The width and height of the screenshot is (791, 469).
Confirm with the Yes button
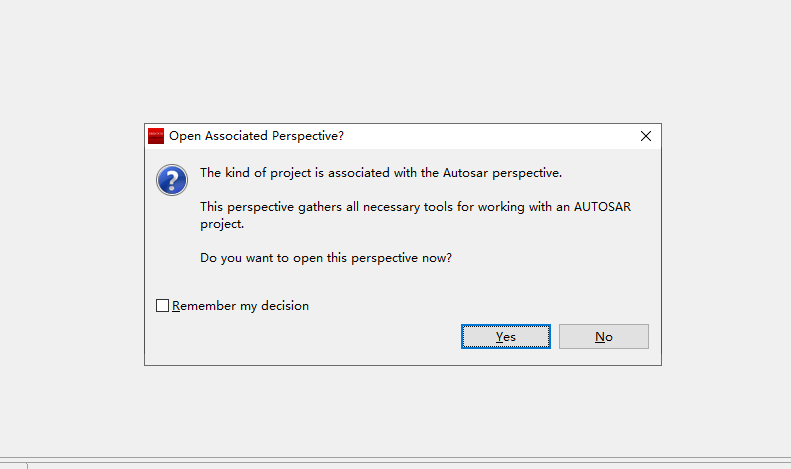tap(505, 337)
